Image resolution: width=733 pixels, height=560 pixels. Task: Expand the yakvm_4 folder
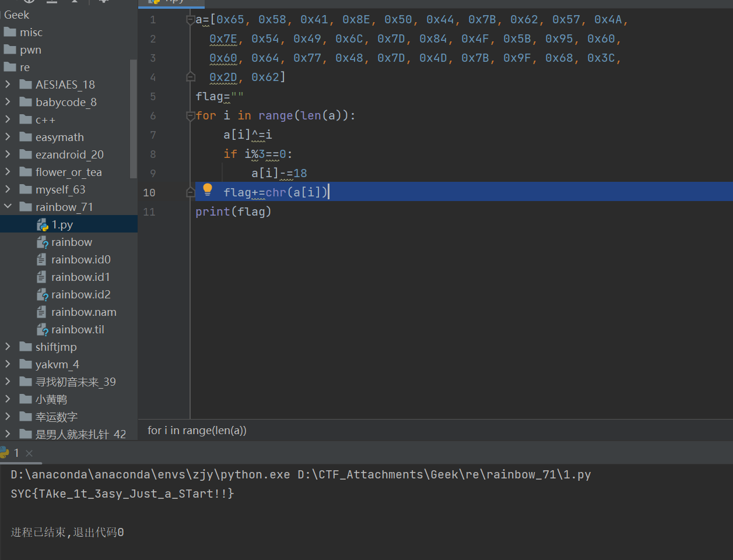point(8,364)
